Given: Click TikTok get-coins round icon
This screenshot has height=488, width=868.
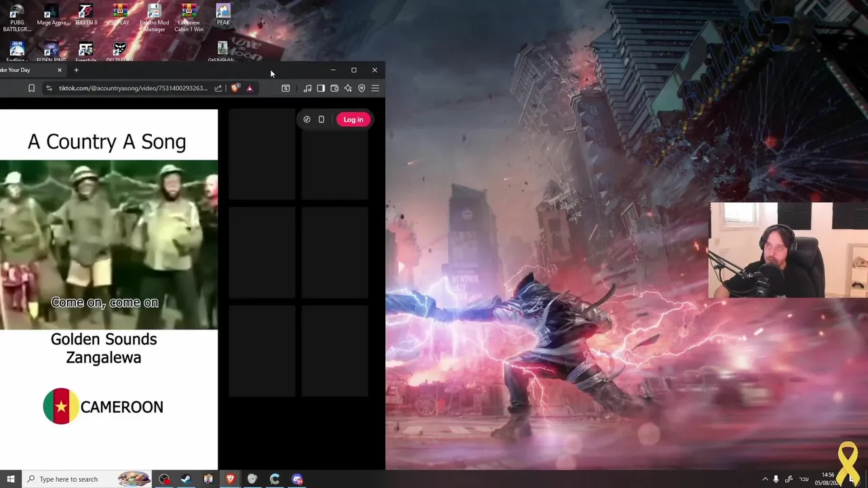Looking at the screenshot, I should [x=307, y=119].
